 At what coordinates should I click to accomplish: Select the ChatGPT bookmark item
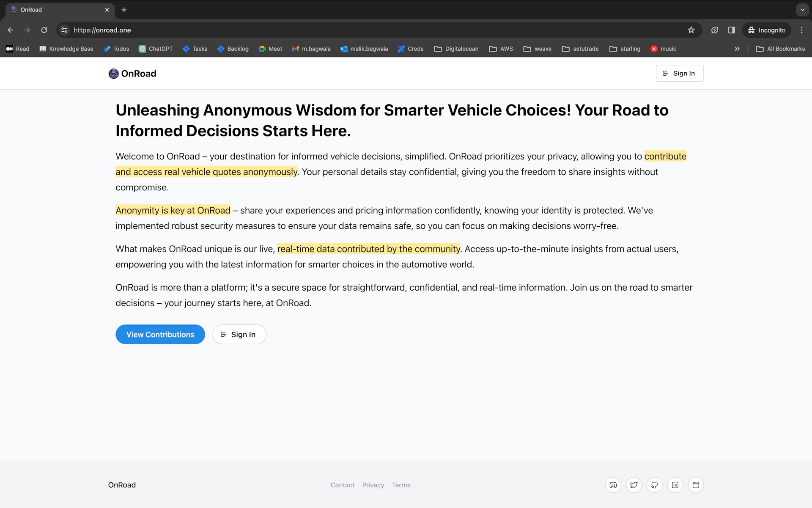pos(155,49)
